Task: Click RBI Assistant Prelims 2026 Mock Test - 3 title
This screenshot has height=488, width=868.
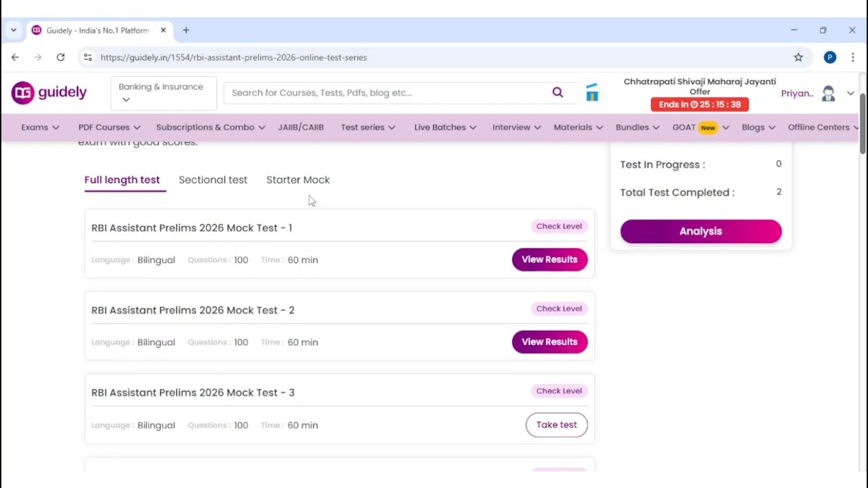Action: [193, 392]
